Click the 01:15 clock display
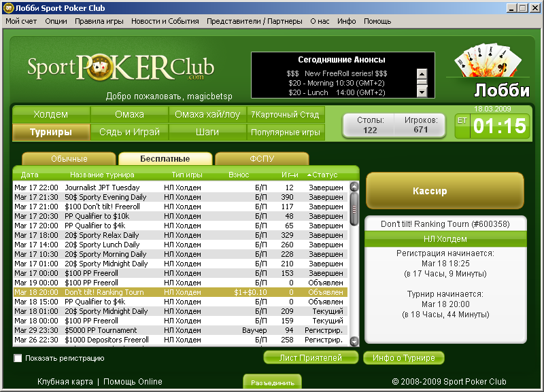Viewport: 544px width, 392px height. (x=500, y=126)
